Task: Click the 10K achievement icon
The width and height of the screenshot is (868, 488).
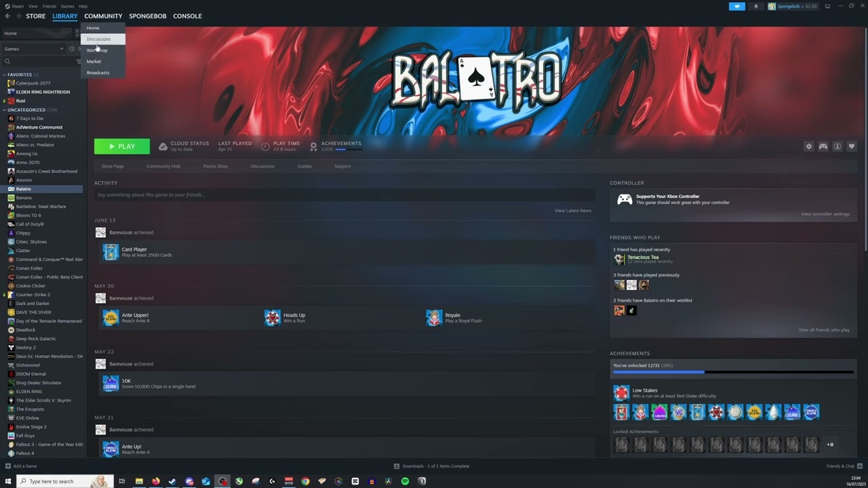Action: coord(111,384)
